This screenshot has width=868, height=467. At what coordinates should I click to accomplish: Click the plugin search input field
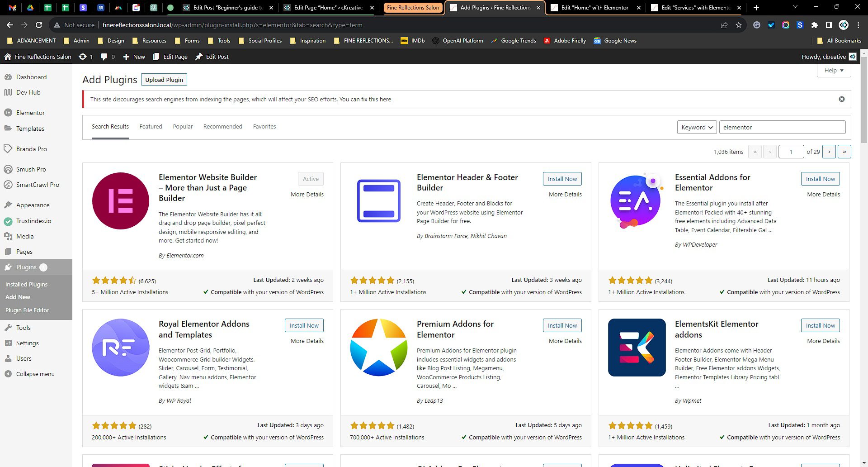click(x=782, y=127)
